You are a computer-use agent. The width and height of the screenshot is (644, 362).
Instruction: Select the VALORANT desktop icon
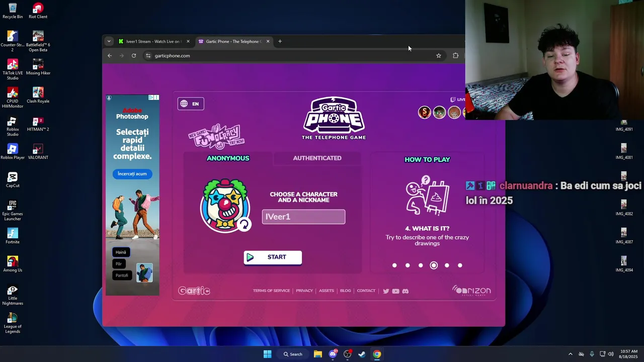click(38, 152)
